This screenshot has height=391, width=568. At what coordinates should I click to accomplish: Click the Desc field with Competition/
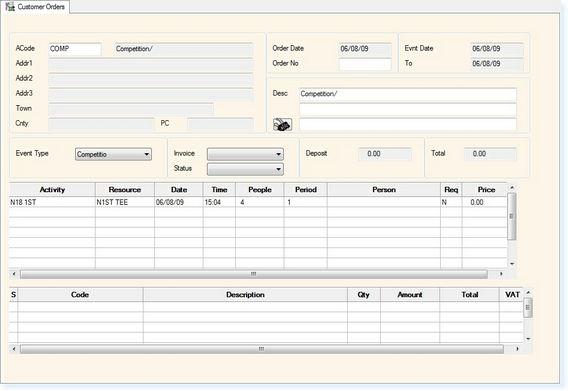pos(408,94)
